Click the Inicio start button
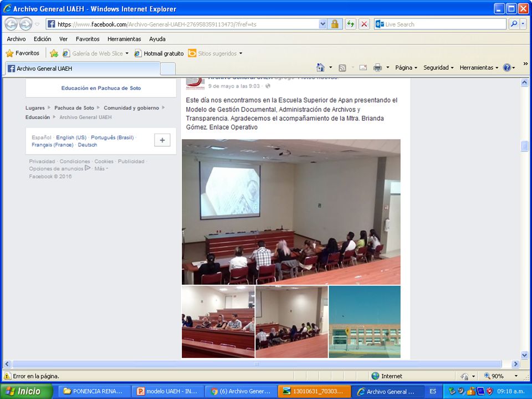This screenshot has height=399, width=532. pyautogui.click(x=26, y=391)
